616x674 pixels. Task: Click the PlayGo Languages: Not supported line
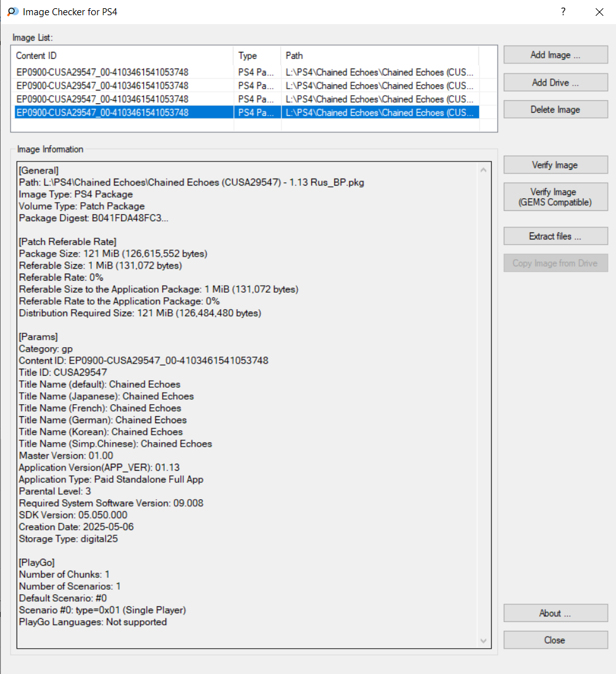pos(93,622)
